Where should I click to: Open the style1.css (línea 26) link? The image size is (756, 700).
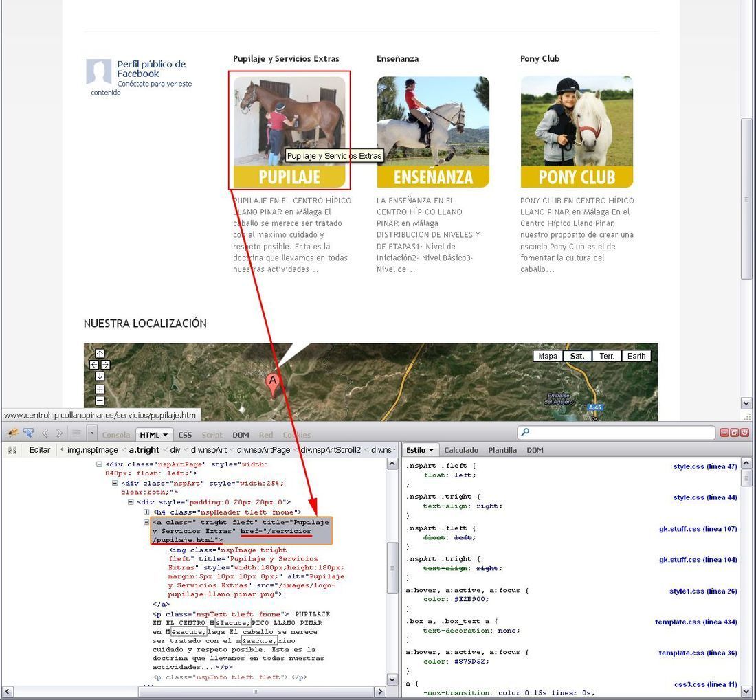703,591
